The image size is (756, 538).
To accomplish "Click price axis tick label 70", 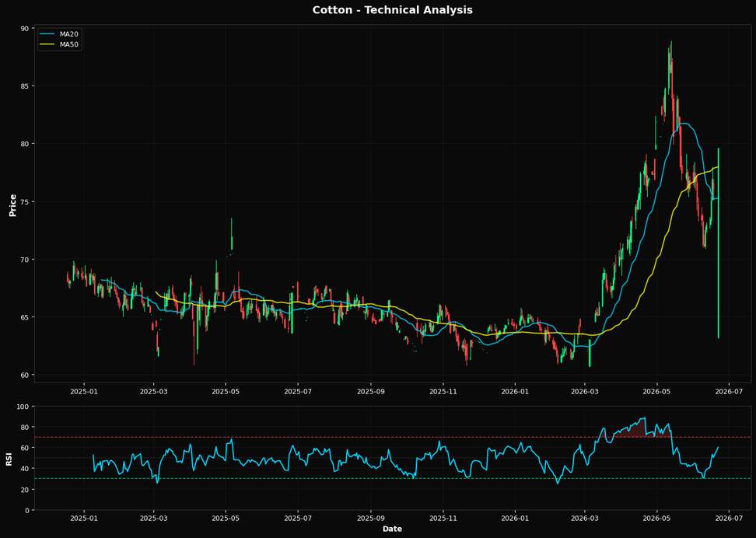I will pyautogui.click(x=25, y=260).
